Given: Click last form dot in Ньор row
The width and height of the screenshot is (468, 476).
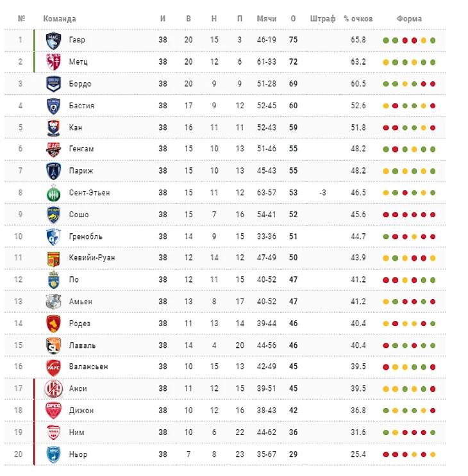Looking at the screenshot, I should (x=433, y=455).
